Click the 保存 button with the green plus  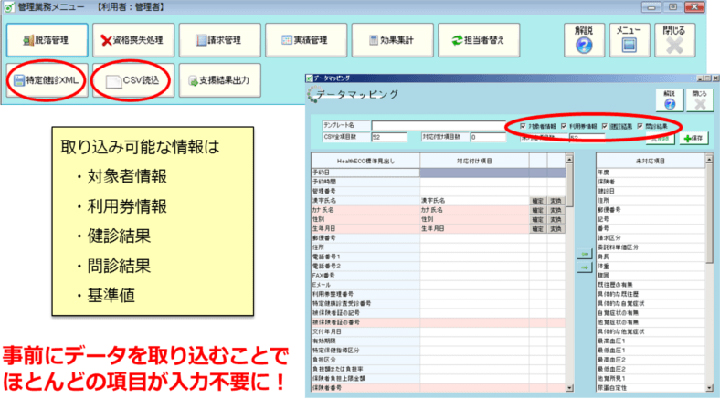[693, 138]
